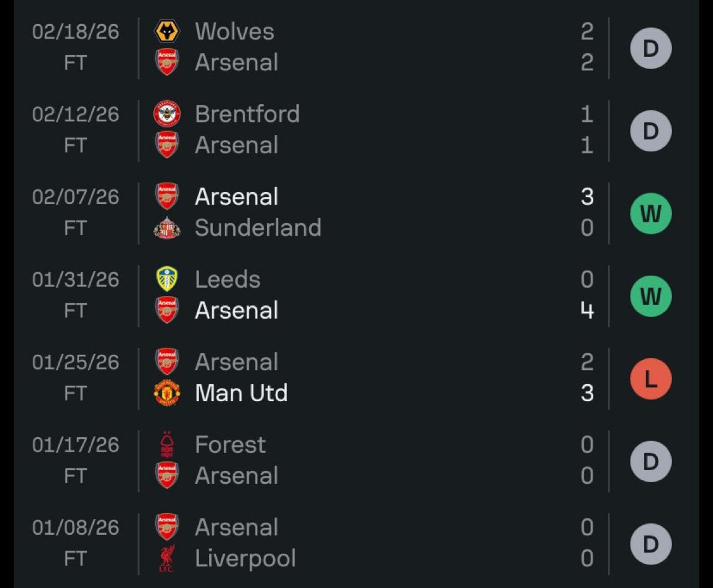This screenshot has height=588, width=713.
Task: Open the Liverpool team name link
Action: click(x=245, y=558)
